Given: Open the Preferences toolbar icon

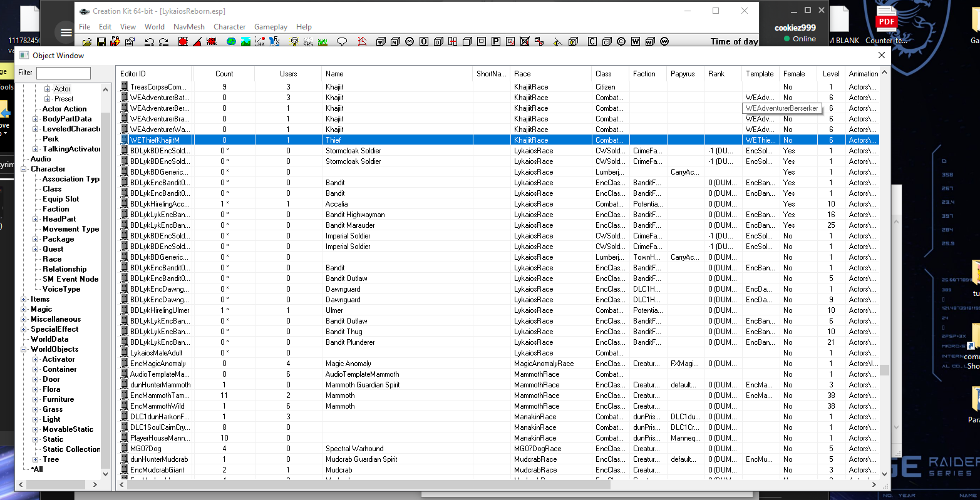Looking at the screenshot, I should pyautogui.click(x=130, y=42).
